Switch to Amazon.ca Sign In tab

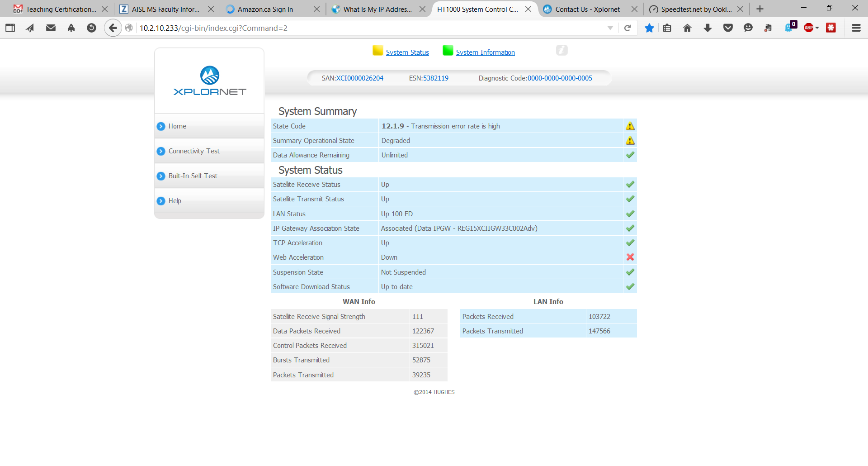(272, 9)
